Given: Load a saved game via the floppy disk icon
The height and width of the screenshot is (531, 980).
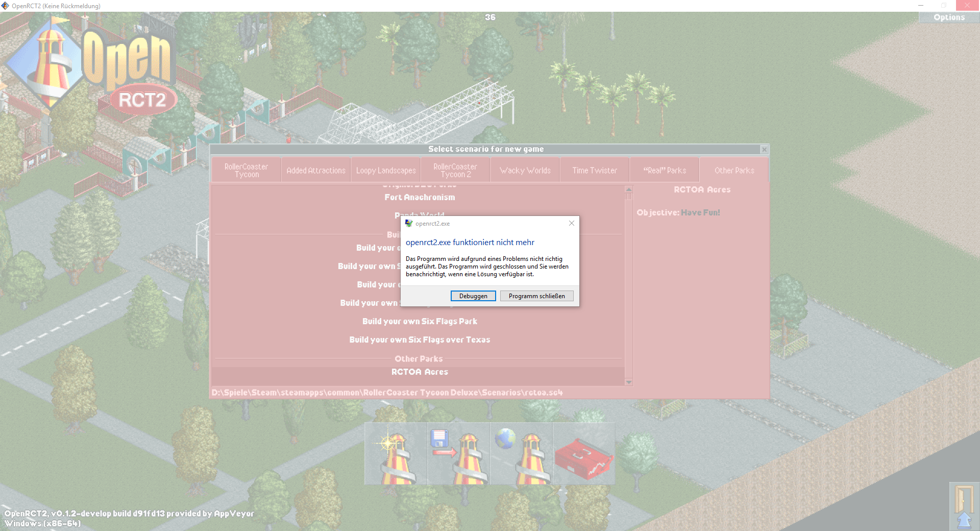Looking at the screenshot, I should coord(458,453).
